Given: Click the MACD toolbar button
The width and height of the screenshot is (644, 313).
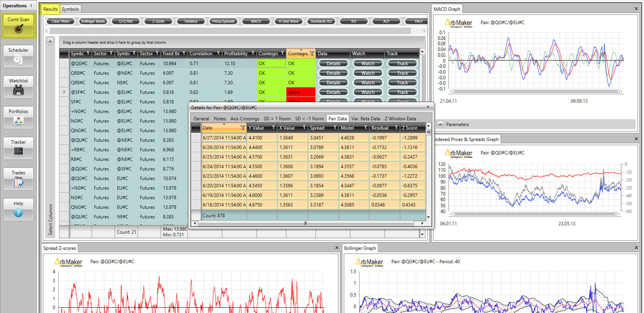Looking at the screenshot, I should [256, 21].
